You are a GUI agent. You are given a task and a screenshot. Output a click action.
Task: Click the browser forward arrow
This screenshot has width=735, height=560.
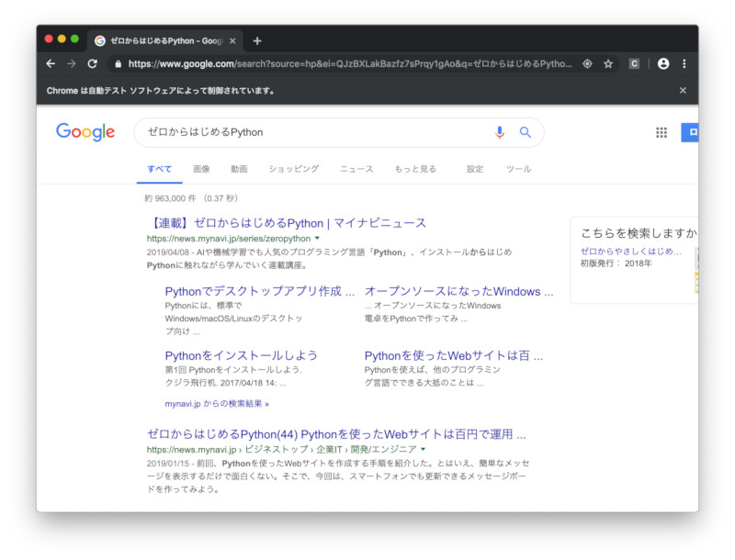[x=72, y=63]
